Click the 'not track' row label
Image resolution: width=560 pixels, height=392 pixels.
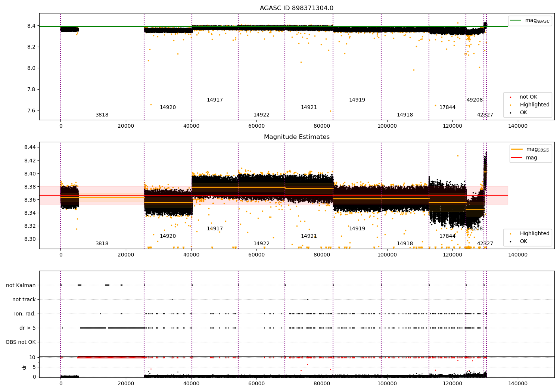click(x=24, y=299)
